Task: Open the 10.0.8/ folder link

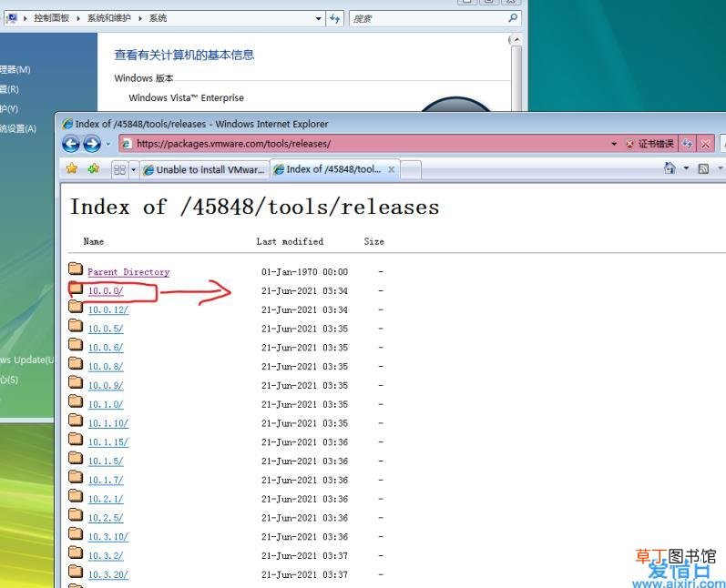Action: point(106,367)
